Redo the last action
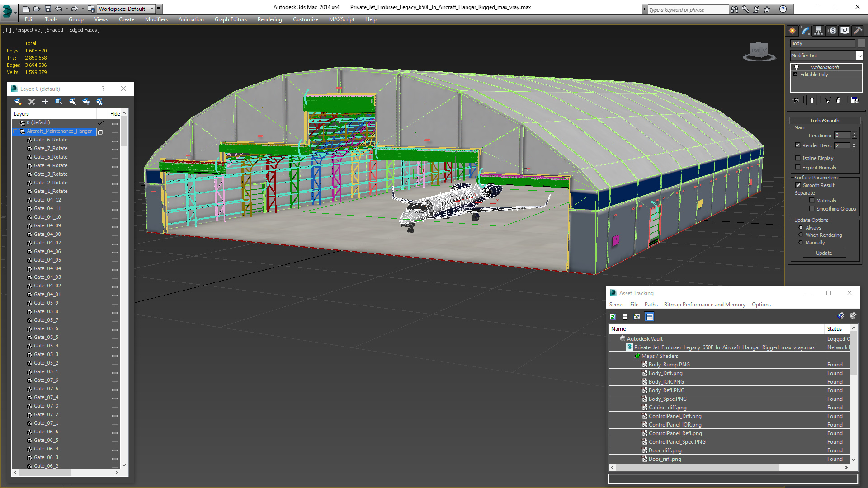Image resolution: width=868 pixels, height=488 pixels. [75, 9]
